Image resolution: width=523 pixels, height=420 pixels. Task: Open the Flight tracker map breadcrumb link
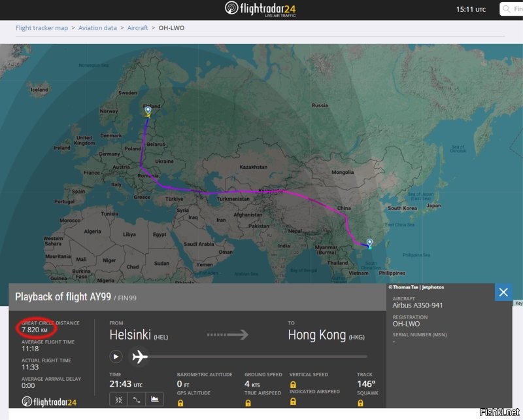coord(42,28)
